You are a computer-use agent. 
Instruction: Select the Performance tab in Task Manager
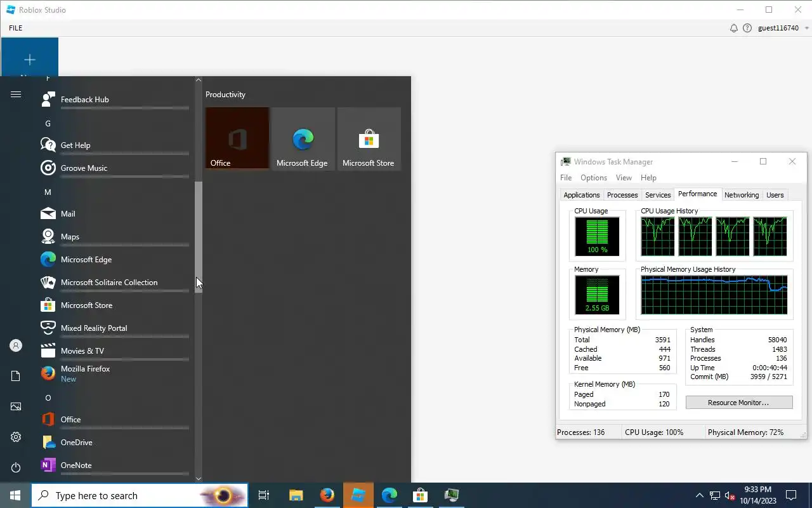point(697,194)
